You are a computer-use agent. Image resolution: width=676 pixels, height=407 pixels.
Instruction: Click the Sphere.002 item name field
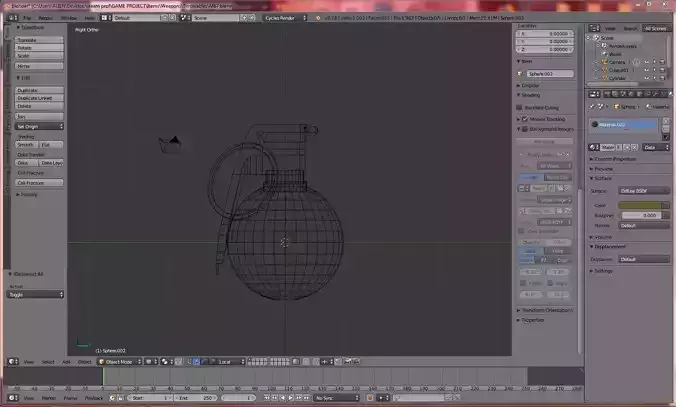[x=550, y=74]
